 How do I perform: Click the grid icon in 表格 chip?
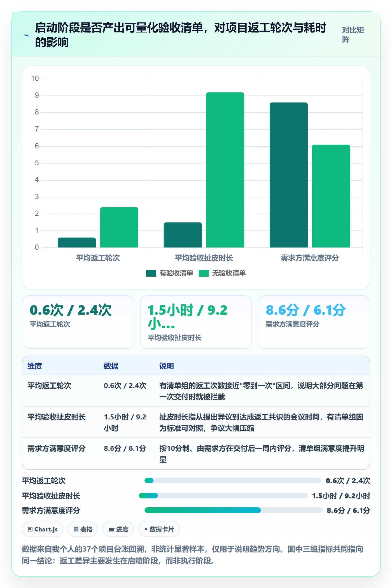[x=76, y=529]
